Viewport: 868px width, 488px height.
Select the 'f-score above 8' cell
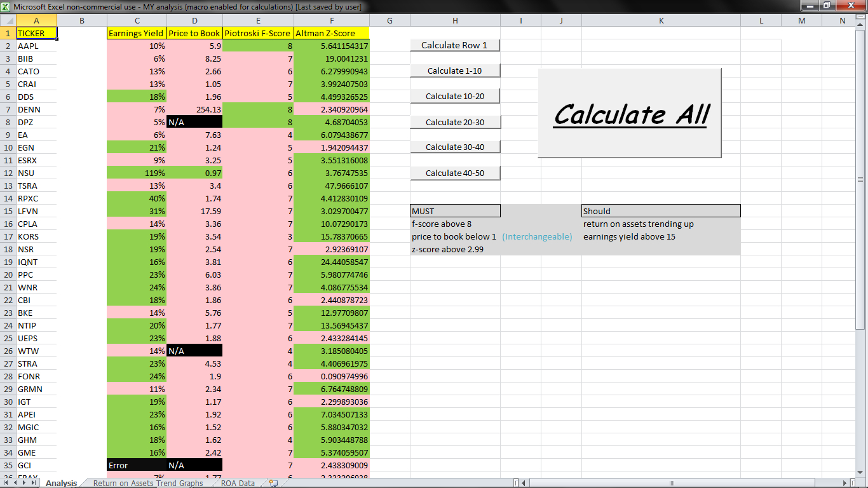pyautogui.click(x=455, y=224)
